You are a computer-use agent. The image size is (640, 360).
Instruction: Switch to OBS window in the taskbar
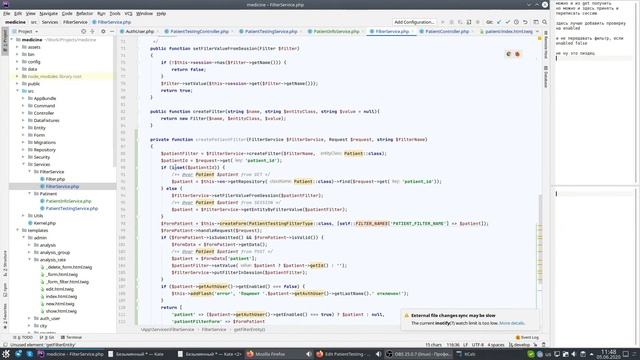pos(418,354)
